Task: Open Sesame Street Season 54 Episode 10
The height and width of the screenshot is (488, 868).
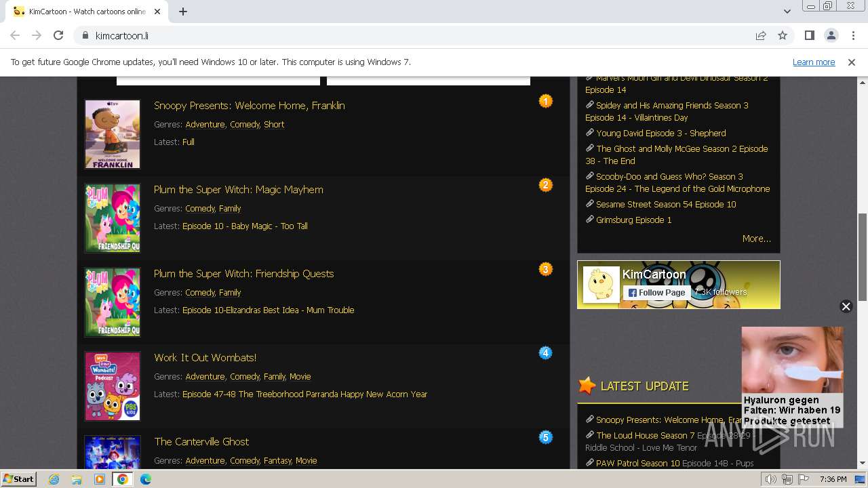Action: pyautogui.click(x=666, y=204)
